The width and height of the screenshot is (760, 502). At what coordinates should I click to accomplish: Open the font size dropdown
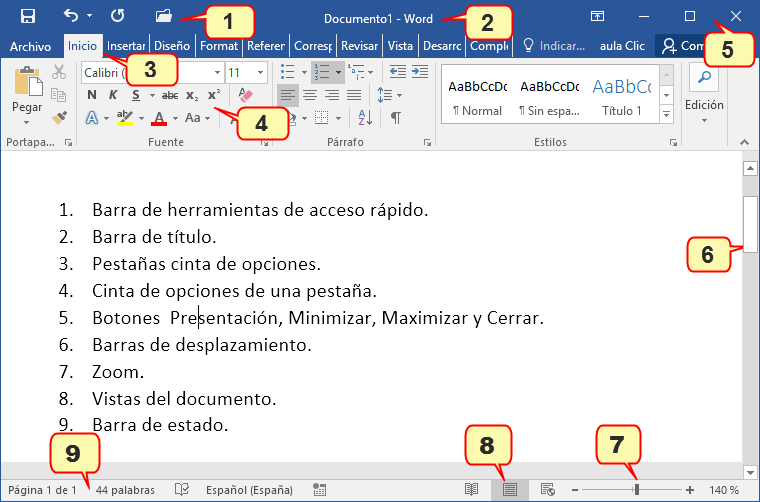coord(261,73)
